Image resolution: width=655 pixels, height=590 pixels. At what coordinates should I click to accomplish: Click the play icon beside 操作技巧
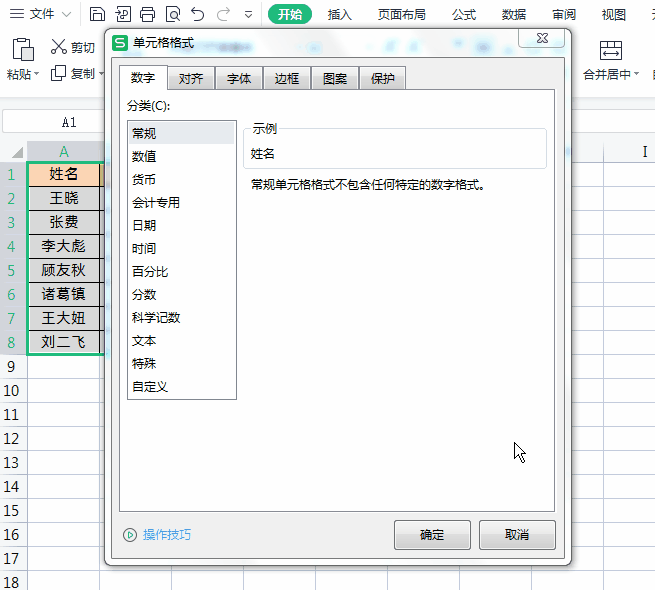[130, 534]
